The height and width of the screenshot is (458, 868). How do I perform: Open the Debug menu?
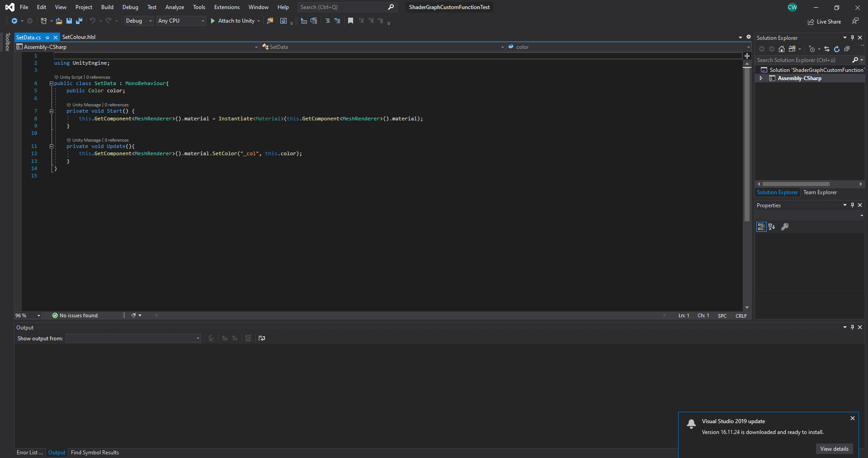tap(130, 7)
